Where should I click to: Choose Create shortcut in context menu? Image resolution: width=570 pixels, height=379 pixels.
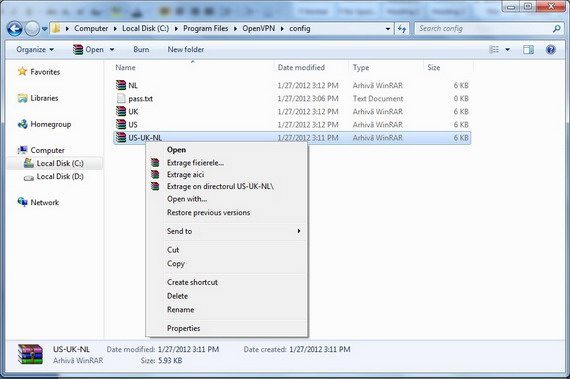227,282
